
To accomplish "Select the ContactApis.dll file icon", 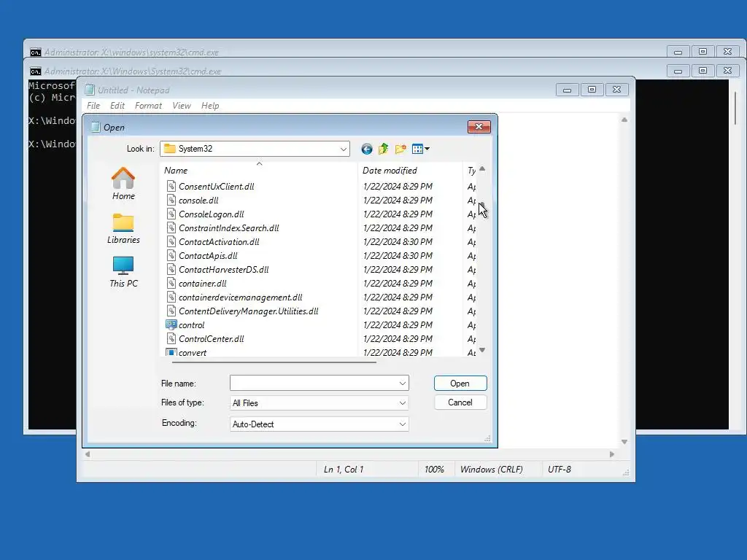I will tap(171, 255).
